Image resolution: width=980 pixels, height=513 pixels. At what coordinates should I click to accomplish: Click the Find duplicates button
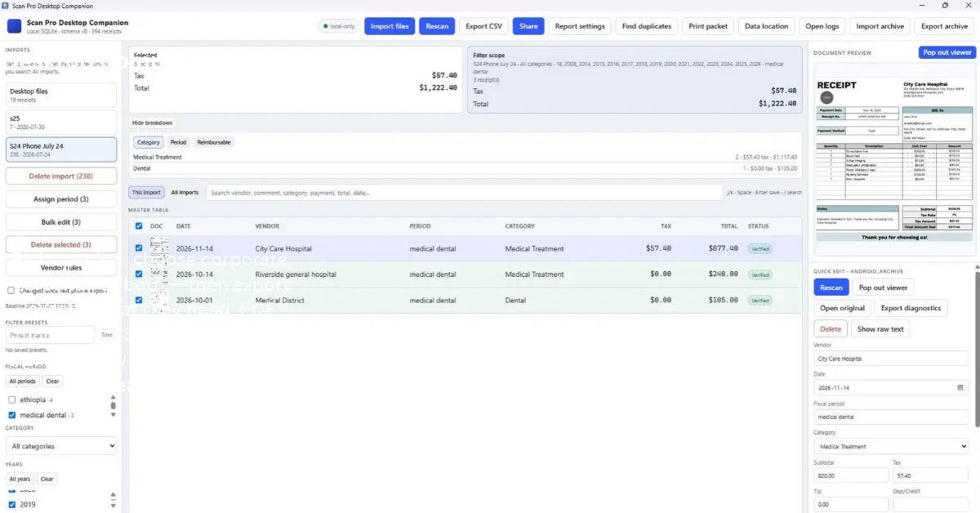click(x=647, y=26)
